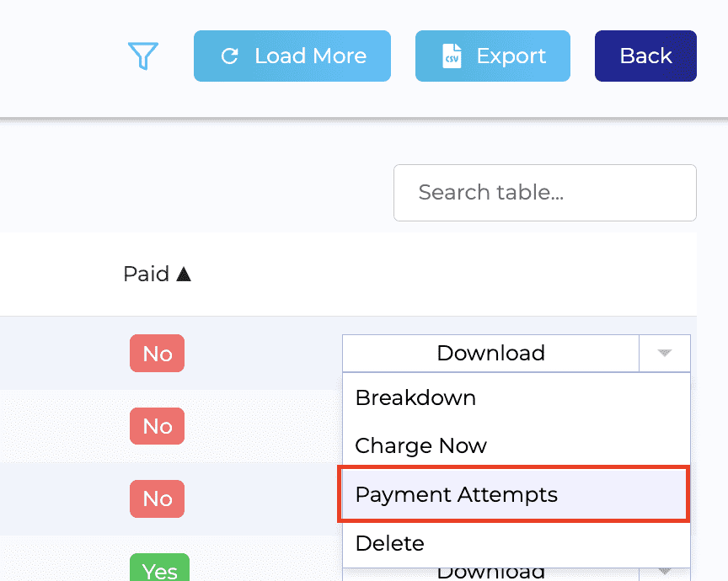Click the search table input field
This screenshot has height=581, width=728.
point(544,193)
